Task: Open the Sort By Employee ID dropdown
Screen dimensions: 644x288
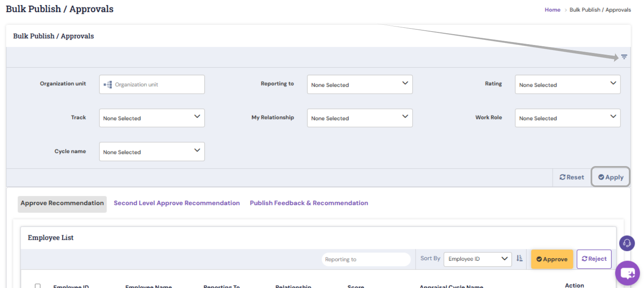Action: [478, 259]
